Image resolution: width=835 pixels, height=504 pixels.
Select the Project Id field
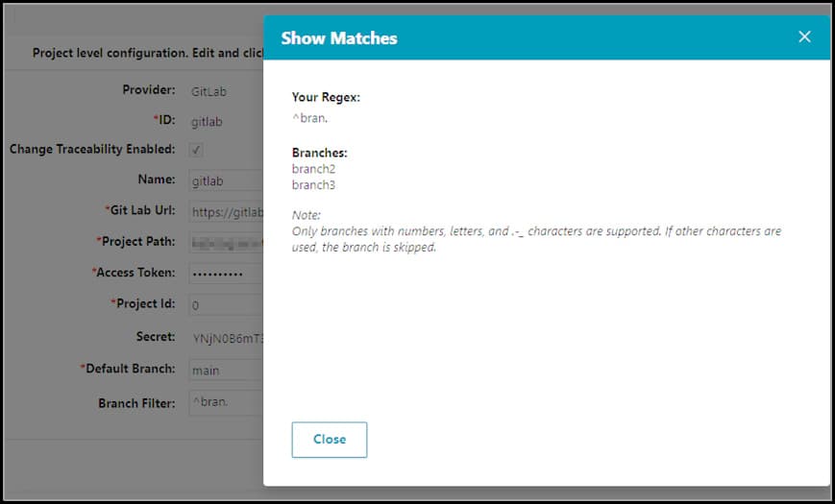point(225,305)
